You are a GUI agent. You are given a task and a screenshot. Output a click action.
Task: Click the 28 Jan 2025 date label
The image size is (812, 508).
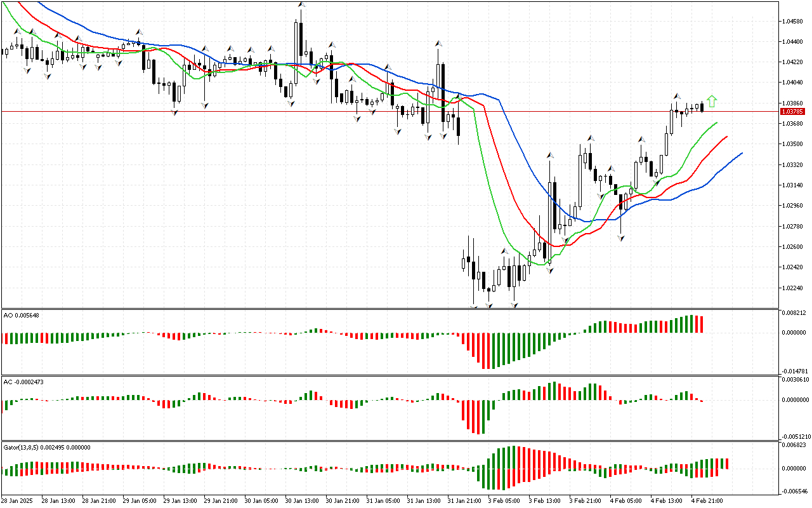click(16, 501)
